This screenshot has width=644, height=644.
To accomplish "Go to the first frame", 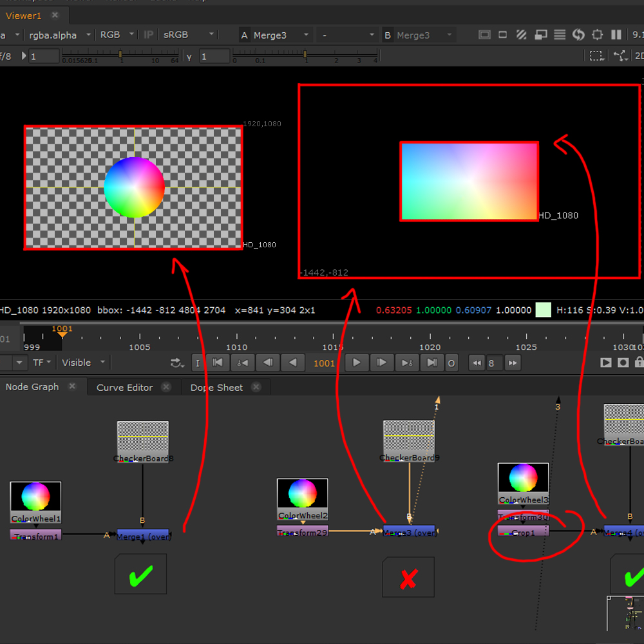I will point(217,363).
